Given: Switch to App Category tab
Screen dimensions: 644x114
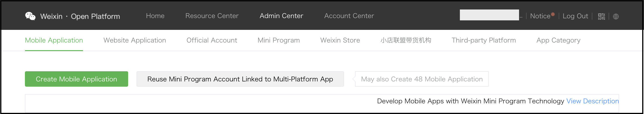Looking at the screenshot, I should (x=558, y=40).
